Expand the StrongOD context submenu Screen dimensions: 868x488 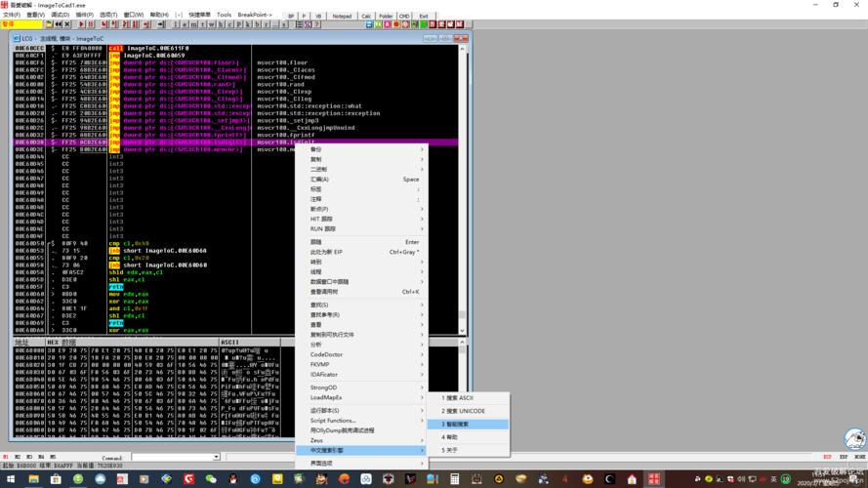pos(361,387)
